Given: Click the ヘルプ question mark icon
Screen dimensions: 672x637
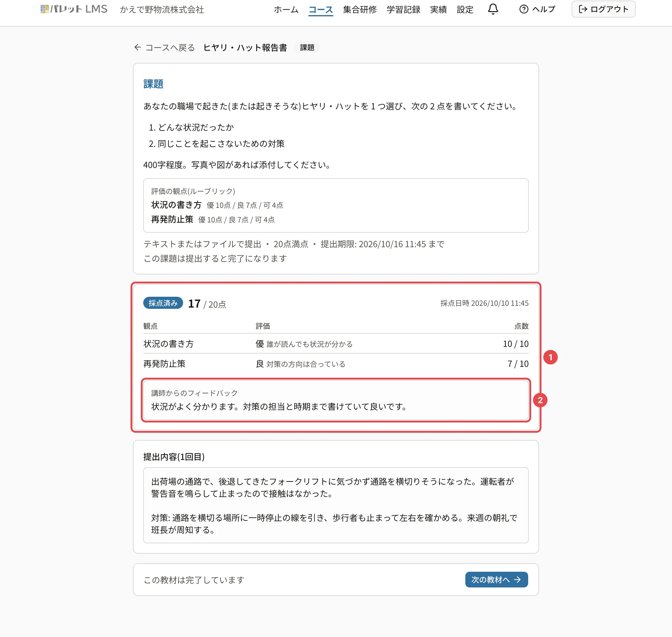Looking at the screenshot, I should [524, 9].
